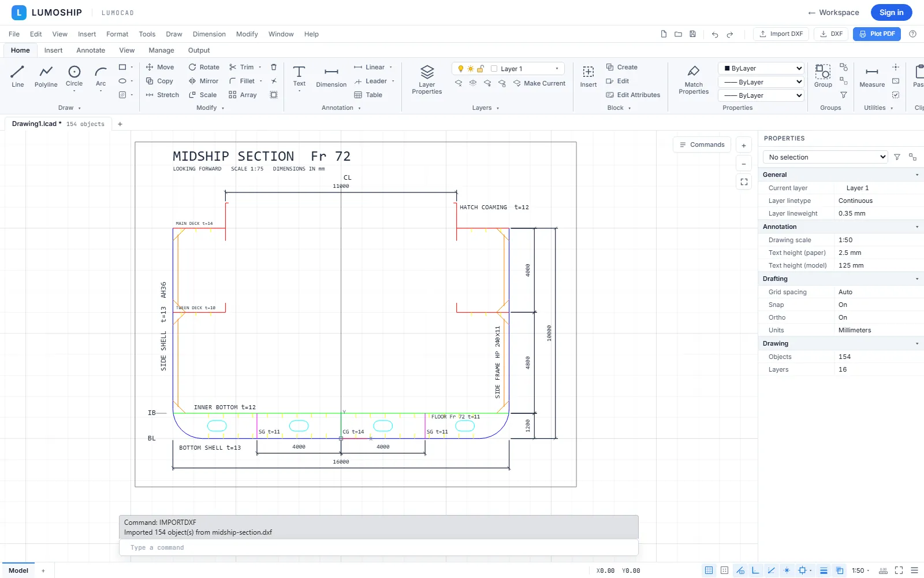Click the command line input field
This screenshot has width=924, height=578.
click(379, 547)
